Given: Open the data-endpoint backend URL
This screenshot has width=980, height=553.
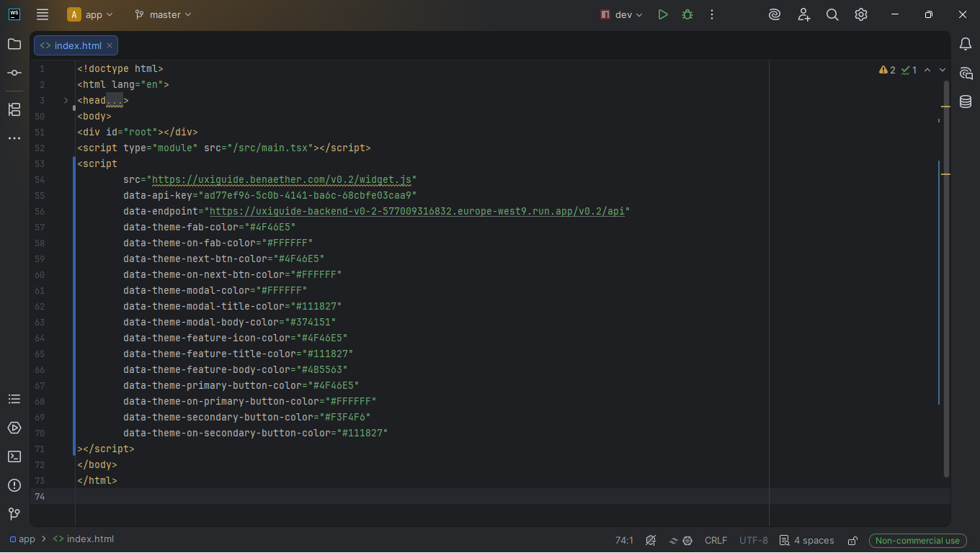Looking at the screenshot, I should (416, 211).
